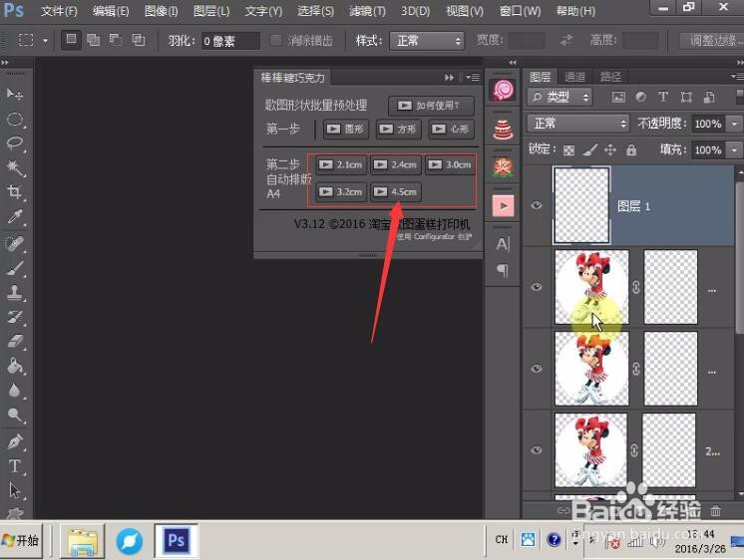Collapse the 棒棒糖巧克力 panel arrows
The height and width of the screenshot is (560, 744).
(x=449, y=78)
